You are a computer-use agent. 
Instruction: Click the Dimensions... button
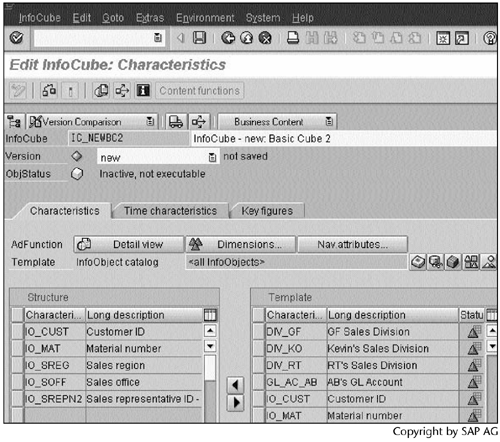(x=241, y=245)
